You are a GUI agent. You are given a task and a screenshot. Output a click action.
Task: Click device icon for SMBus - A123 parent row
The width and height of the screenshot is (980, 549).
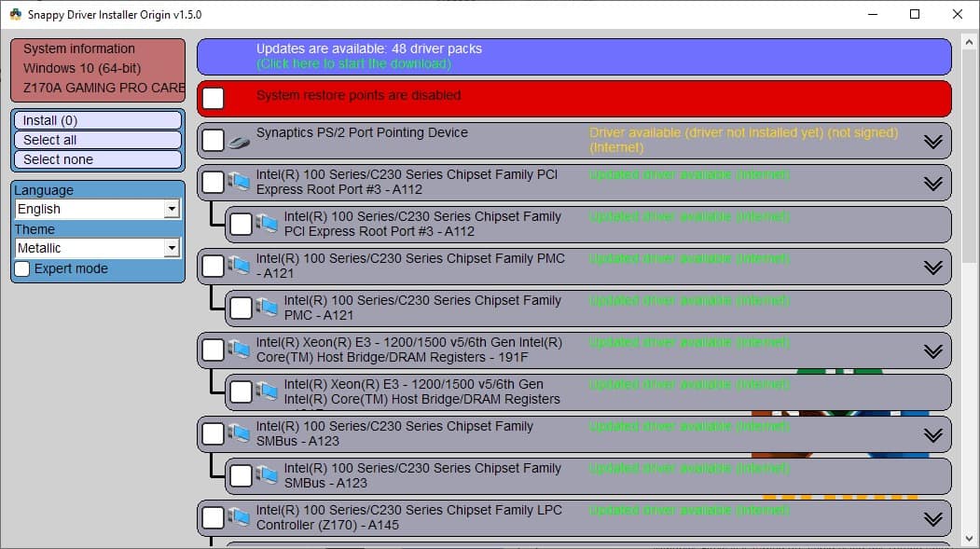238,432
